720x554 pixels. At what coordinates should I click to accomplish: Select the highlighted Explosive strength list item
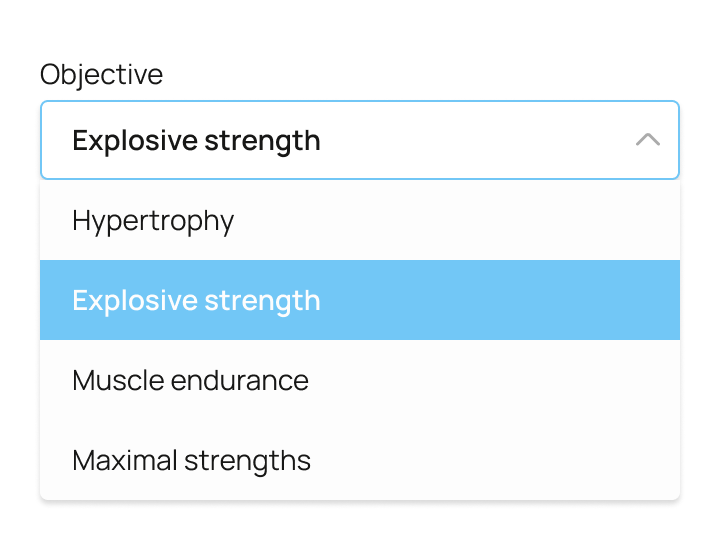[196, 300]
